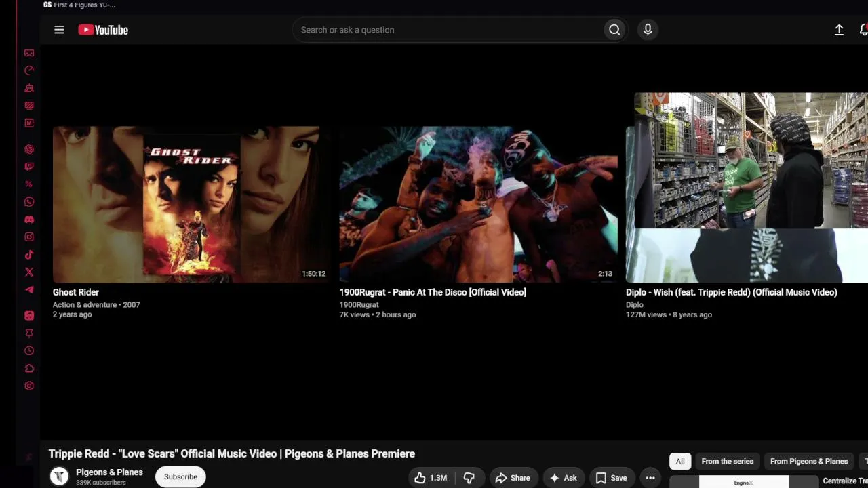Open the pin icon in the sidebar
This screenshot has height=488, width=868.
[29, 333]
